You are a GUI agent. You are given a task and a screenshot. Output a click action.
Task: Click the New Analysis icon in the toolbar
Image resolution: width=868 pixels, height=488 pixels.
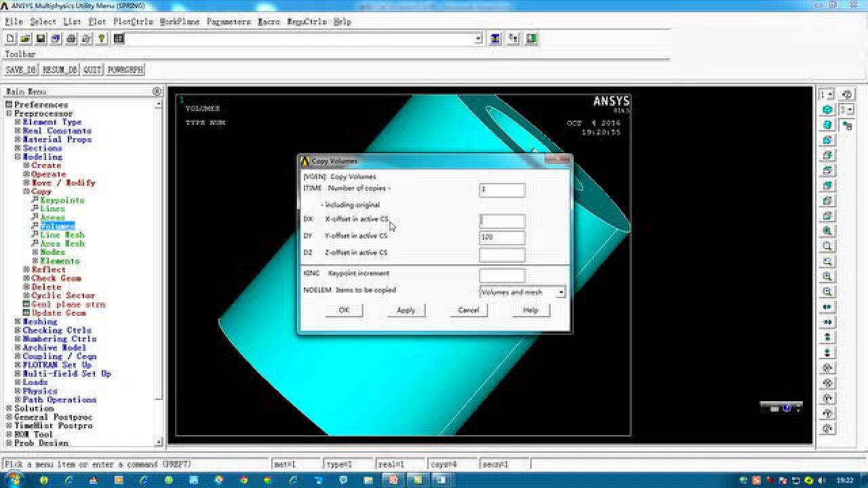(x=10, y=39)
